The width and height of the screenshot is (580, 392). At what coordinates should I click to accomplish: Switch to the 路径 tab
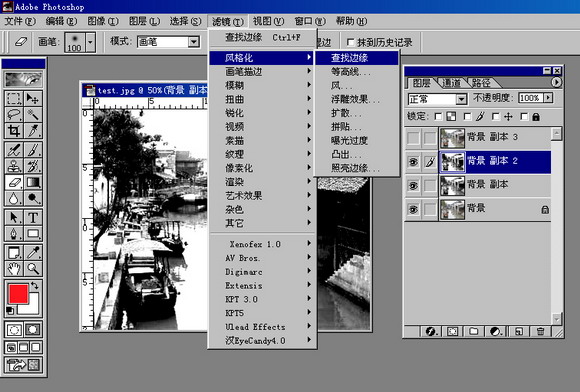[480, 83]
